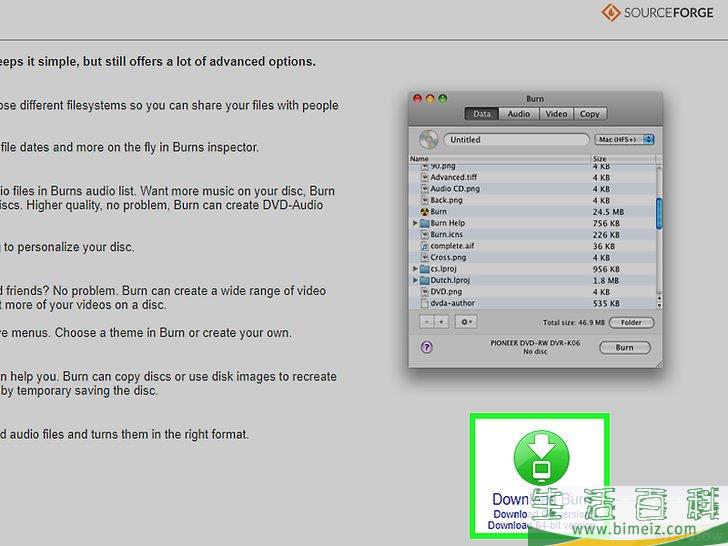The image size is (728, 546).
Task: Switch to the Copy tab
Action: click(x=590, y=114)
